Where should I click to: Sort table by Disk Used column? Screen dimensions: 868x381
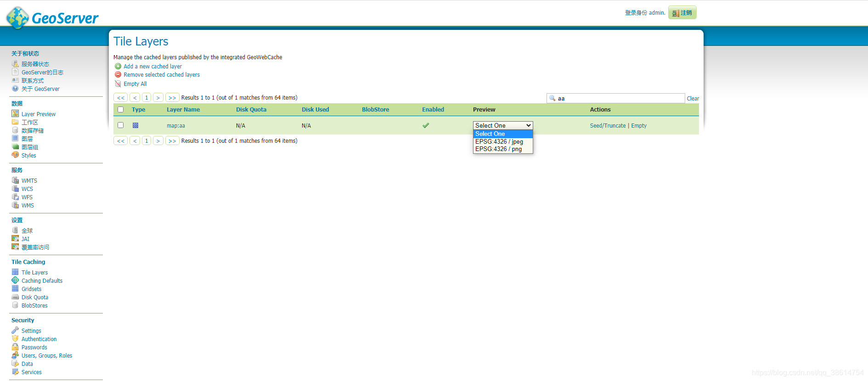click(316, 109)
